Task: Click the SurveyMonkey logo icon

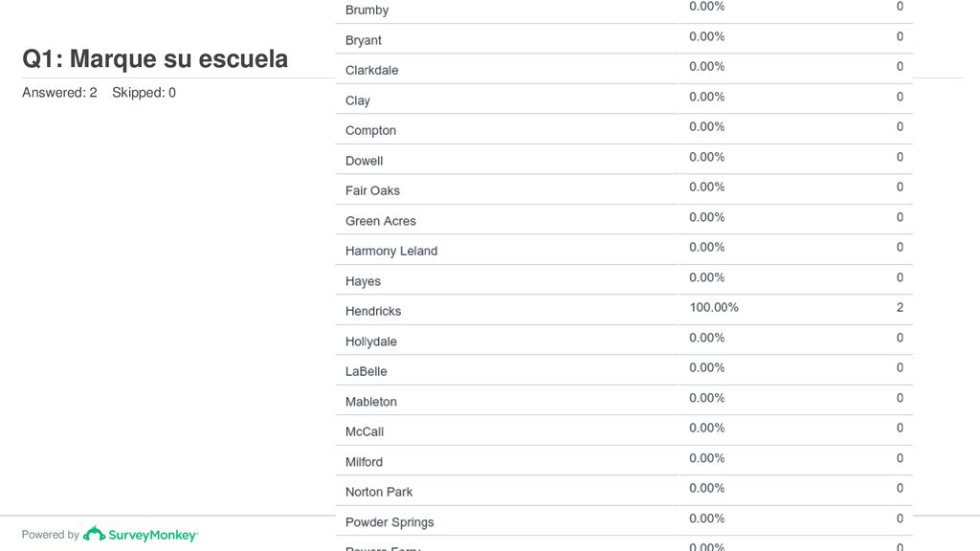Action: coord(95,534)
